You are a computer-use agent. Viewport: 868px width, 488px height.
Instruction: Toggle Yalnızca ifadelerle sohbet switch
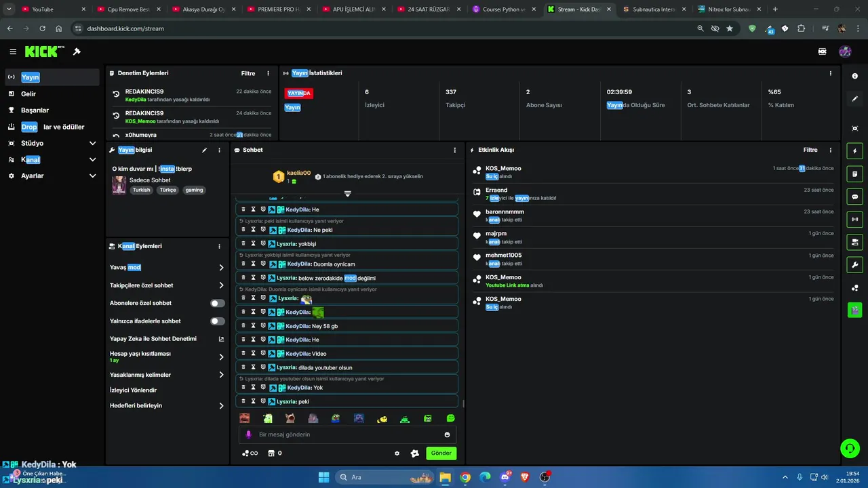click(x=218, y=321)
